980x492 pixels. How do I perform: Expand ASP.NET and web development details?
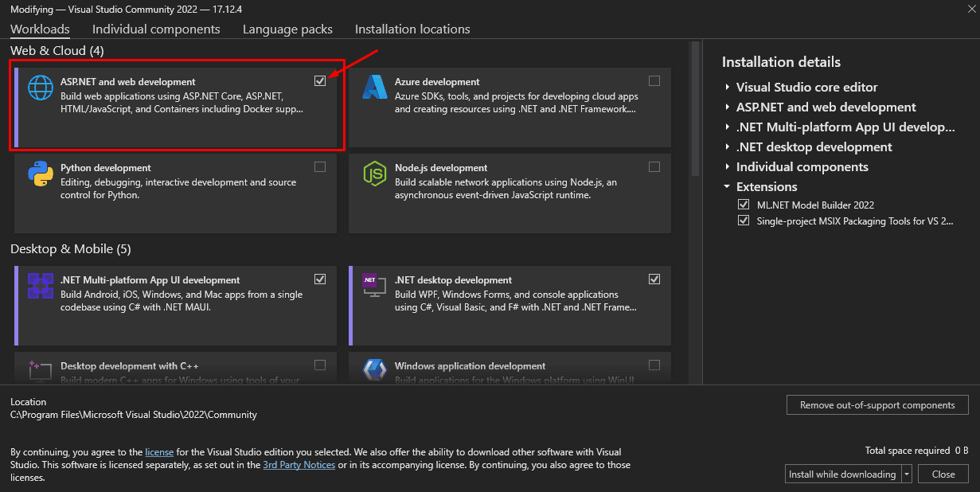(x=727, y=107)
